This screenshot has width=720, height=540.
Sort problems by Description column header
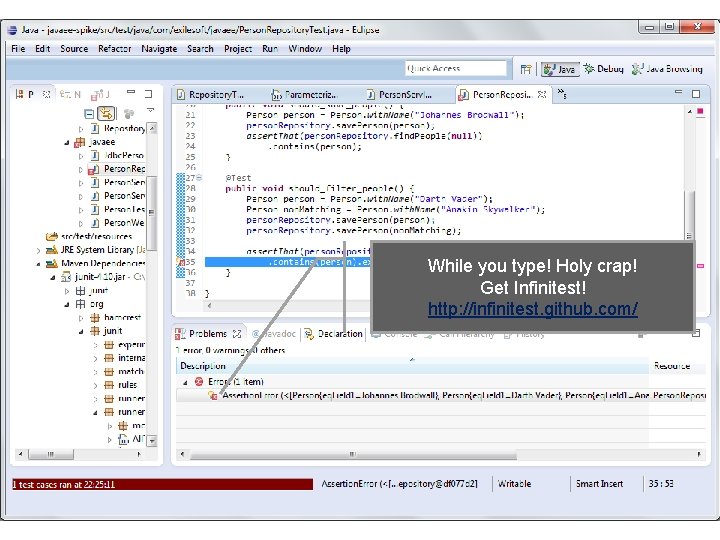pyautogui.click(x=412, y=366)
